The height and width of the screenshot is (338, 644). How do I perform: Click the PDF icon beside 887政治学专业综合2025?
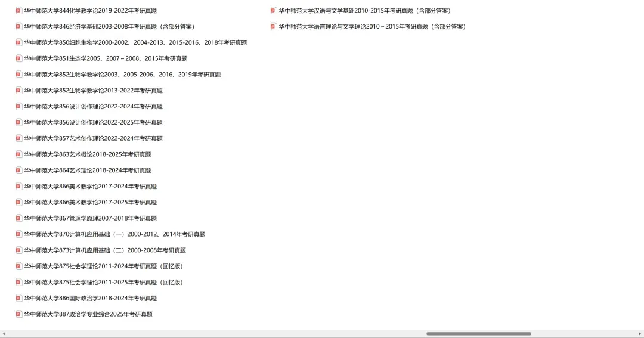[18, 315]
